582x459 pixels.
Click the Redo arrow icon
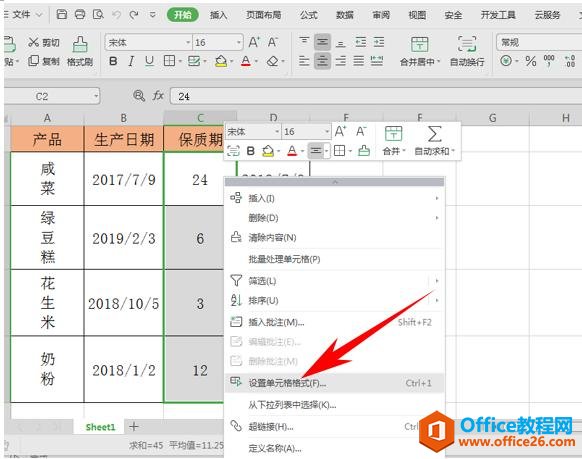134,14
